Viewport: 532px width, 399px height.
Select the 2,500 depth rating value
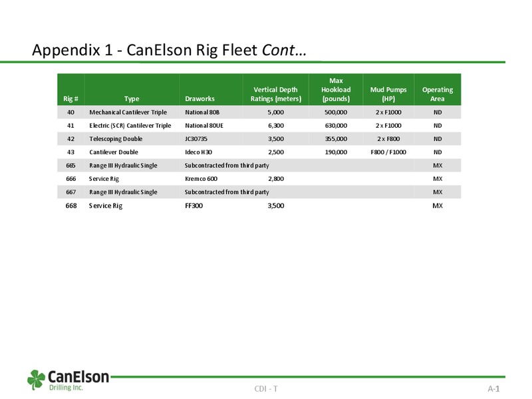coord(276,152)
